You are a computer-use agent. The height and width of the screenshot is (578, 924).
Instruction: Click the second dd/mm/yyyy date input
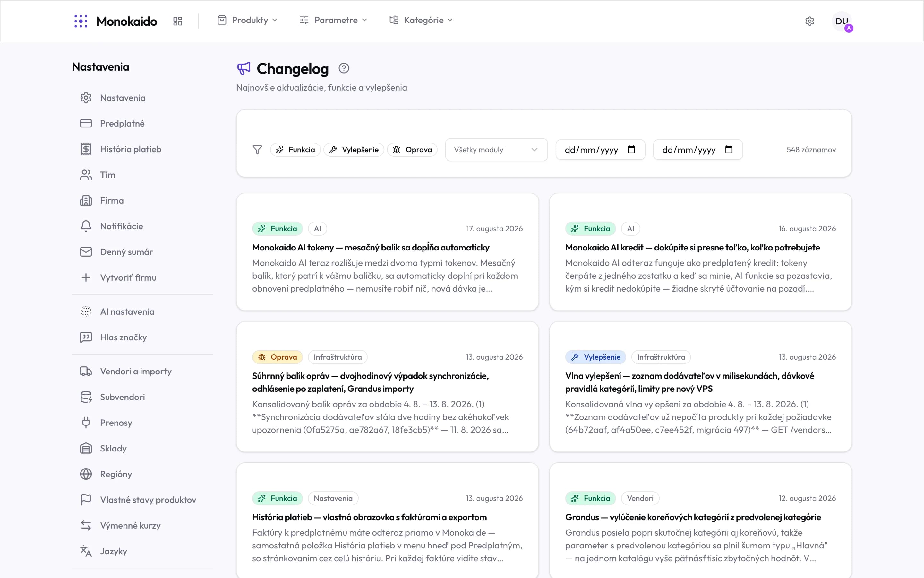click(x=698, y=150)
